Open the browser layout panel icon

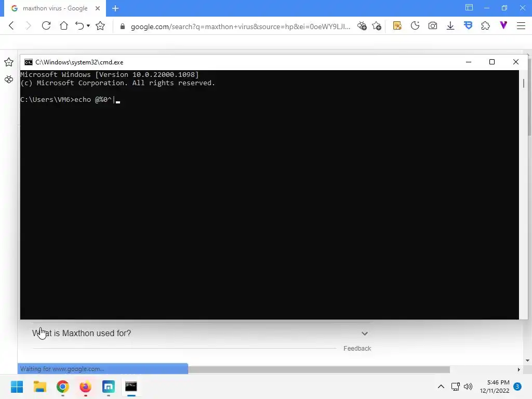coord(469,8)
